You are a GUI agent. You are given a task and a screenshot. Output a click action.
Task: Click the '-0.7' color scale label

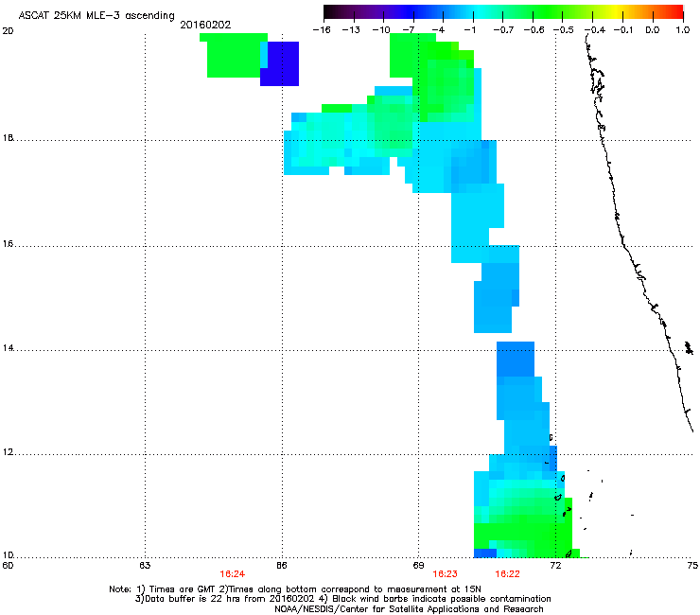coord(503,30)
